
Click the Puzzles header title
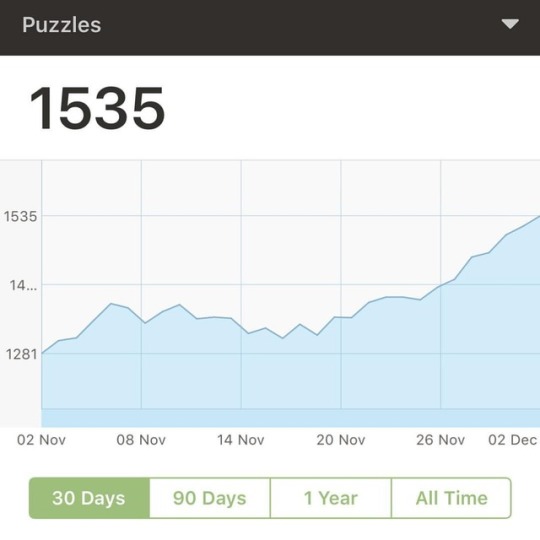[x=62, y=25]
